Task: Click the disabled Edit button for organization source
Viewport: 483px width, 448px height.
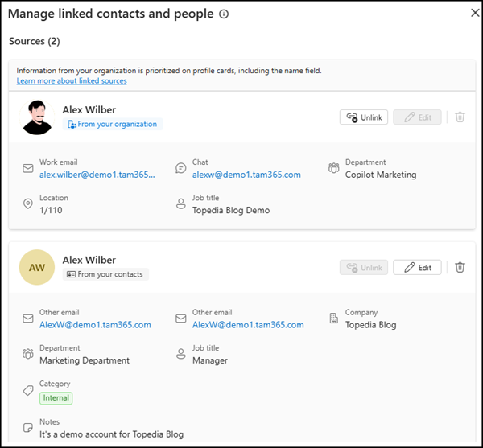Action: (417, 117)
